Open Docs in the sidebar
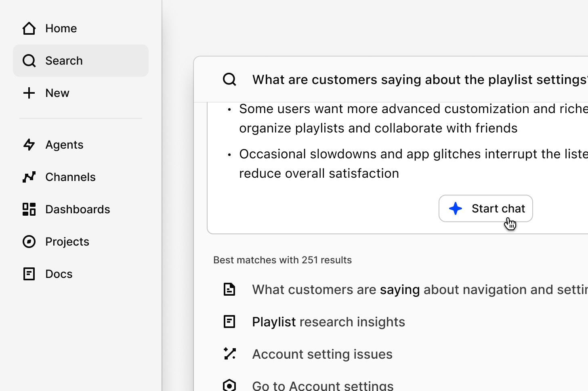 (x=81, y=274)
